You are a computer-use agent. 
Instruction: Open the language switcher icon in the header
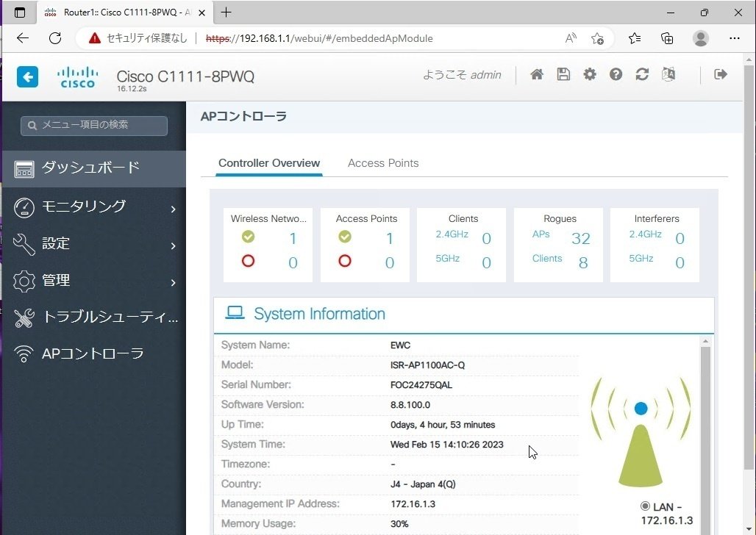click(x=668, y=74)
